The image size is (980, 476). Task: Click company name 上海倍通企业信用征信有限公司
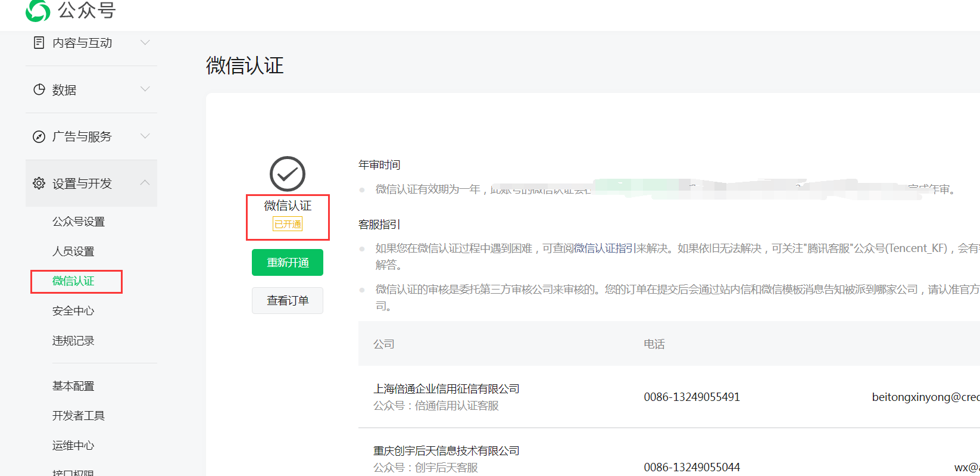[447, 389]
